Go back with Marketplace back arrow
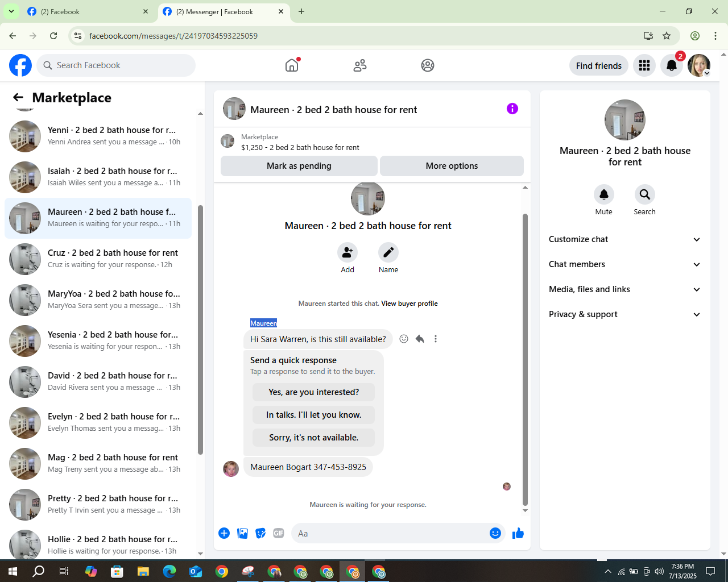Screen dimensions: 728x582 pyautogui.click(x=18, y=98)
